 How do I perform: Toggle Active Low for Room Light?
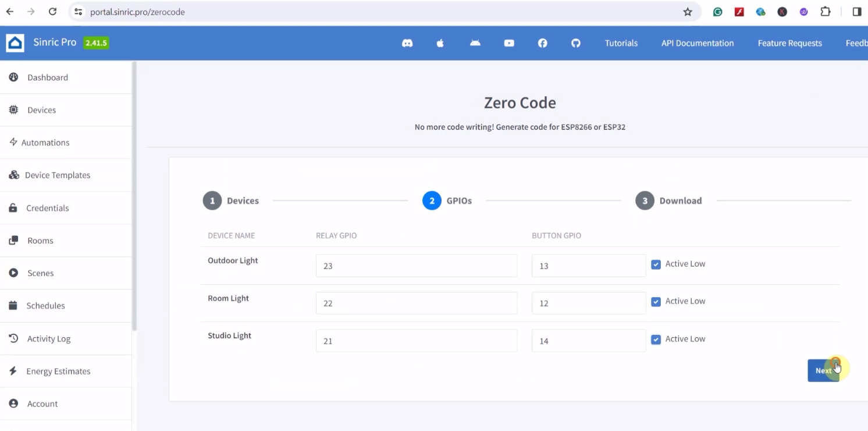(x=656, y=302)
